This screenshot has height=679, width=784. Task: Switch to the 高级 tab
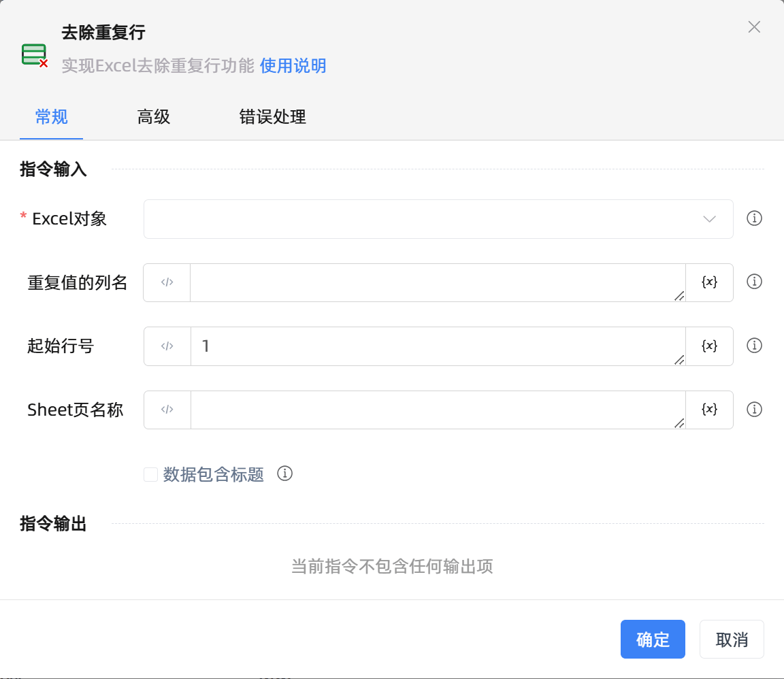tap(153, 117)
